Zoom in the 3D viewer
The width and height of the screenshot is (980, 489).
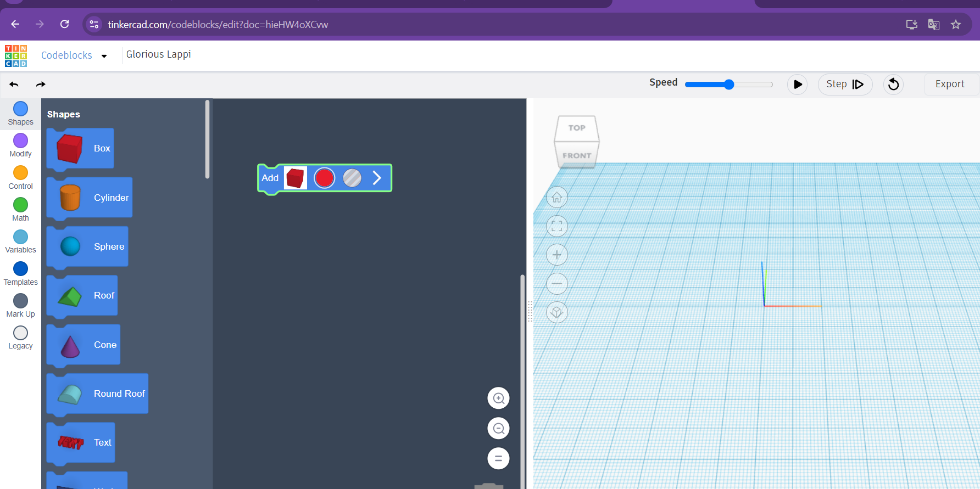point(557,255)
